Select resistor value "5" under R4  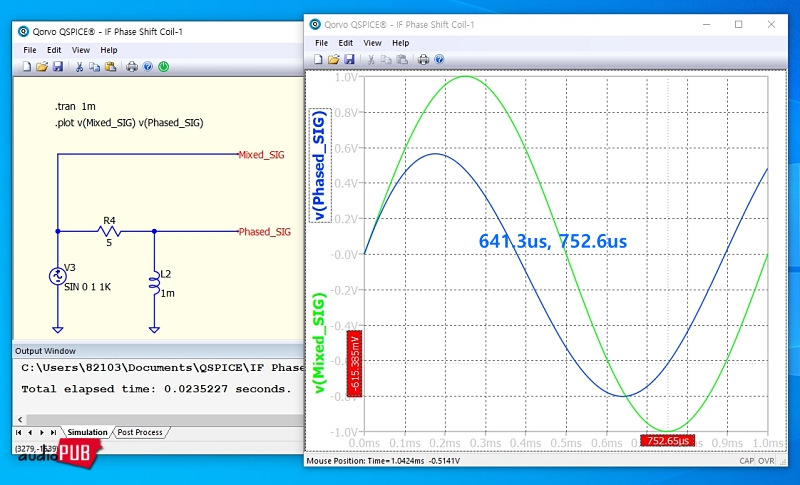(x=109, y=243)
